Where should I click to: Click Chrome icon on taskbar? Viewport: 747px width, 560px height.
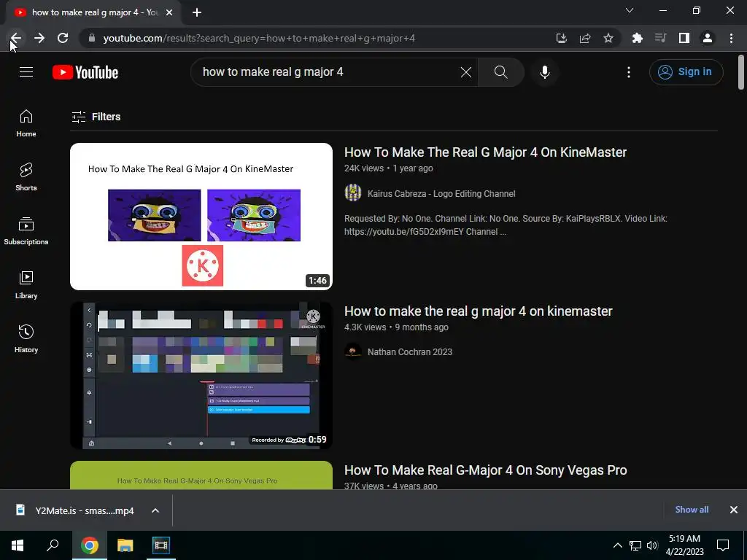point(90,545)
